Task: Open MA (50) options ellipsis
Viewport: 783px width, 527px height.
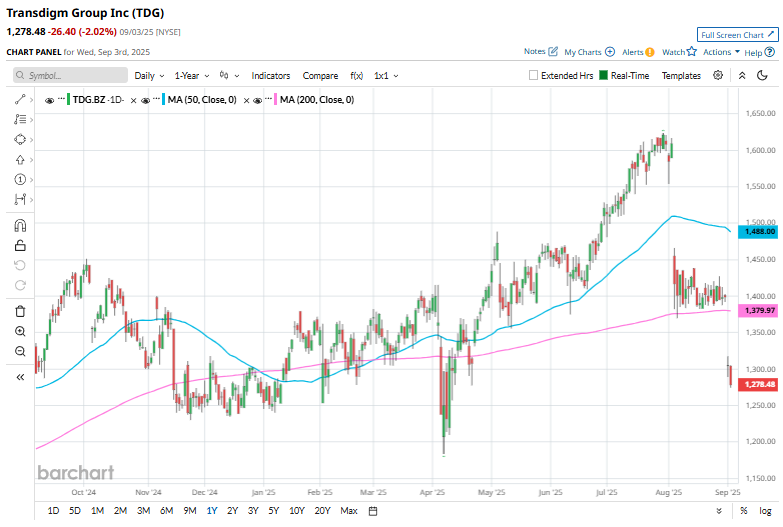Action: pos(157,98)
